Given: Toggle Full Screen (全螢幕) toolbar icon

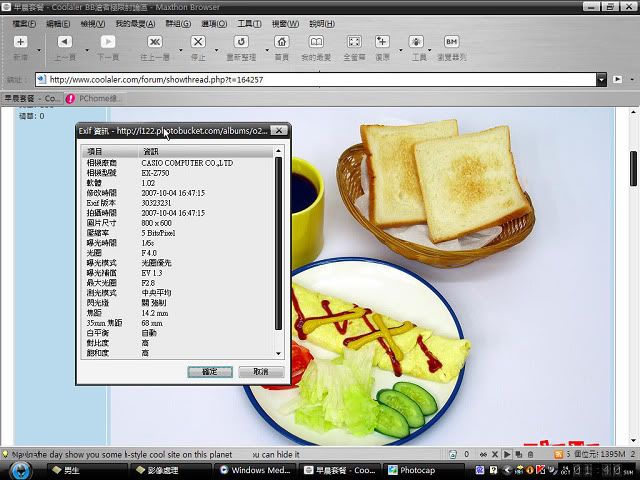Looking at the screenshot, I should point(354,43).
